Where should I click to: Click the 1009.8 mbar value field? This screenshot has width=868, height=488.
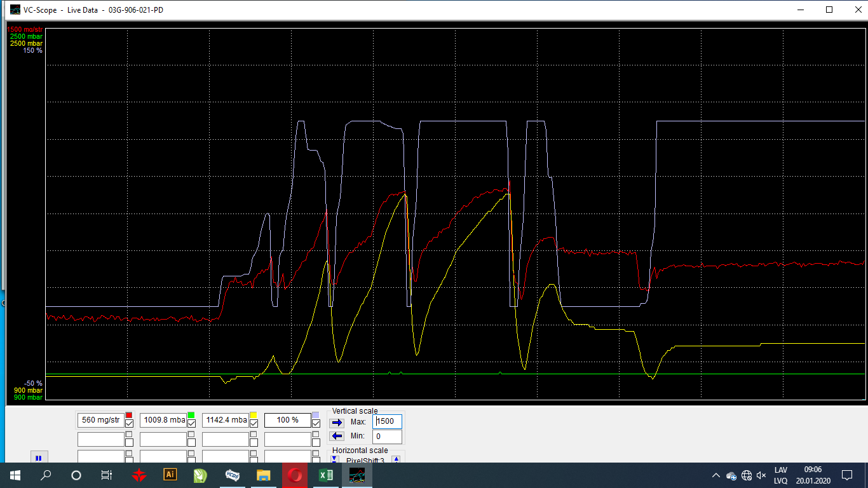coord(163,420)
